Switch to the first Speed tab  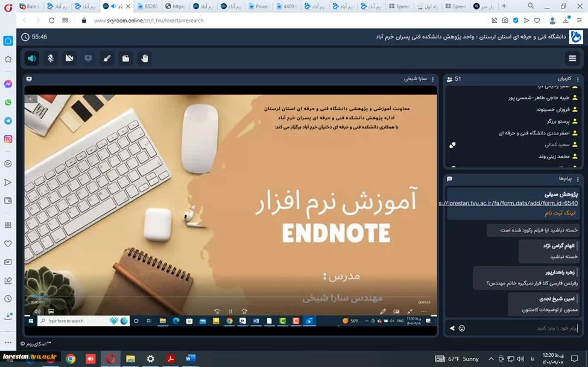tap(399, 7)
